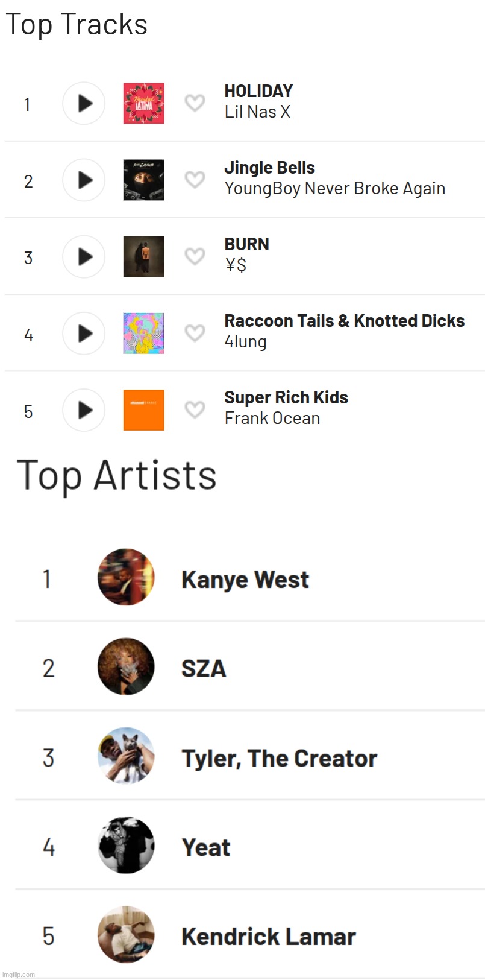Play the 4lung track
485x980 pixels.
[x=84, y=334]
